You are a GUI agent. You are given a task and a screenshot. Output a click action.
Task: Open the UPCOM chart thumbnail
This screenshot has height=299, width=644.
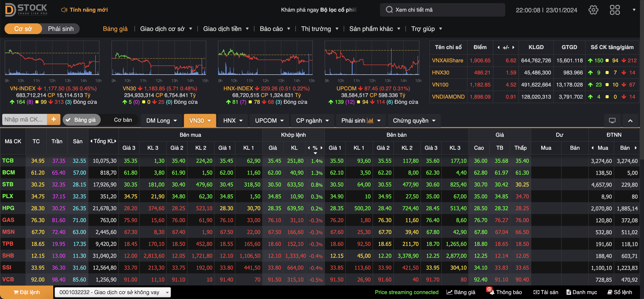tap(372, 58)
